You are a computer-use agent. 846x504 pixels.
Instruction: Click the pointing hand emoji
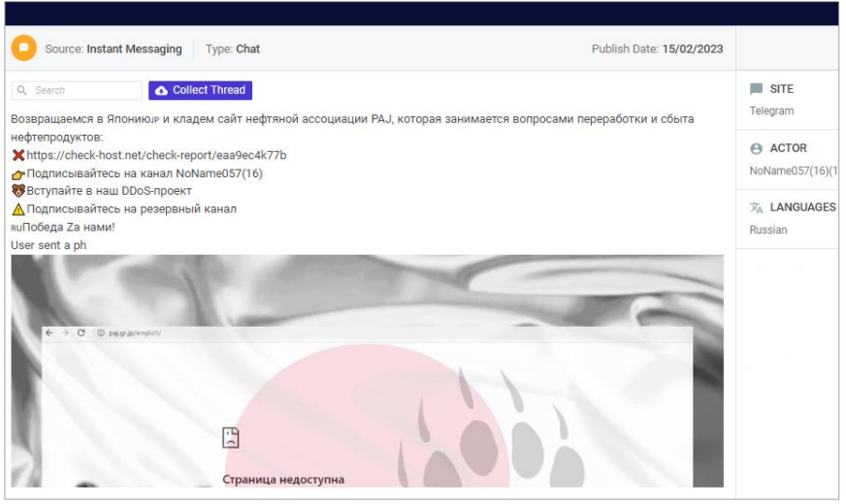(18, 174)
